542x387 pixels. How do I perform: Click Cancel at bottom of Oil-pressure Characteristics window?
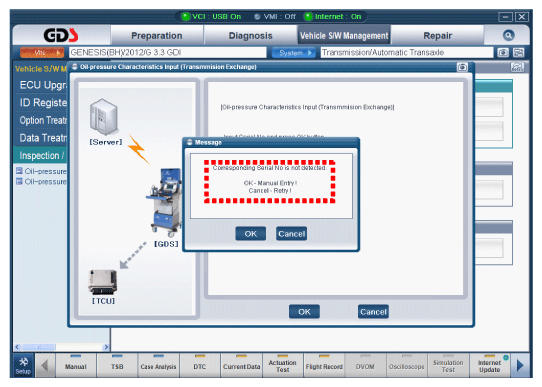click(373, 312)
